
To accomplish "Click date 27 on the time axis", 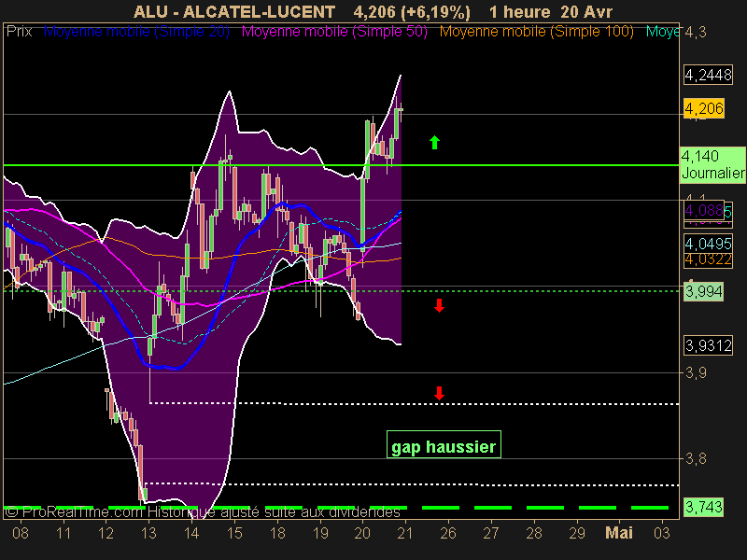I will pyautogui.click(x=491, y=533).
